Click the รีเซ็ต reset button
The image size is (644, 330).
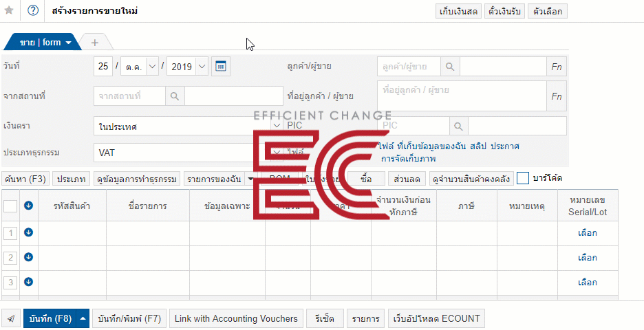[325, 318]
